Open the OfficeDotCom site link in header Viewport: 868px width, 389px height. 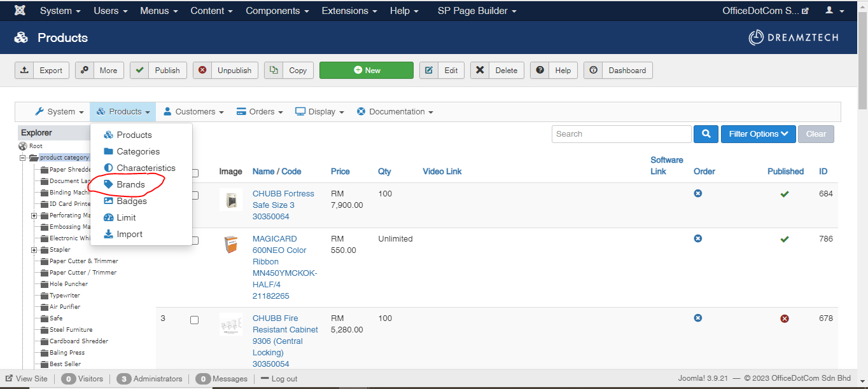point(766,11)
